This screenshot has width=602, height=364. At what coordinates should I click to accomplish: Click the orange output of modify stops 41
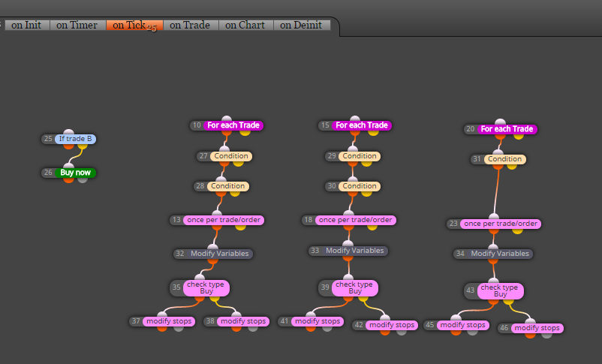(311, 328)
